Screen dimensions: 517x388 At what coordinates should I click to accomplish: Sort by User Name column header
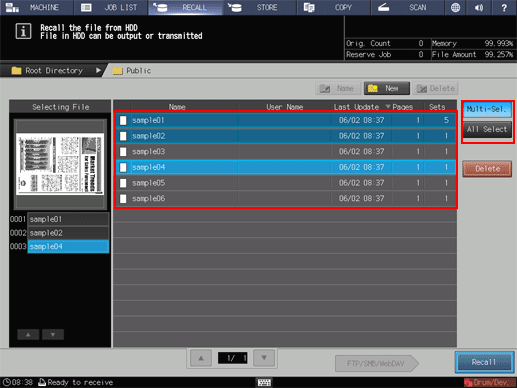coord(284,107)
